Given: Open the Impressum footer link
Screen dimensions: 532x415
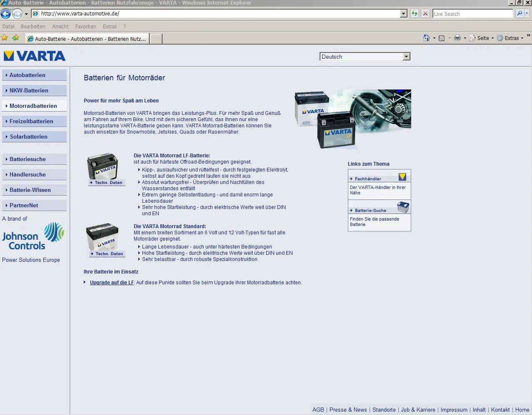Looking at the screenshot, I should point(454,410).
